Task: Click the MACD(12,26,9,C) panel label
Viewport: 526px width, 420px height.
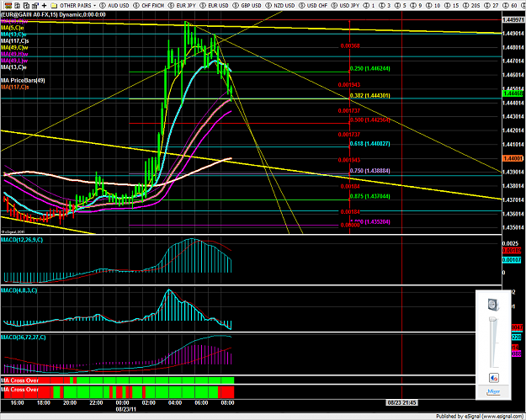Action: point(22,240)
